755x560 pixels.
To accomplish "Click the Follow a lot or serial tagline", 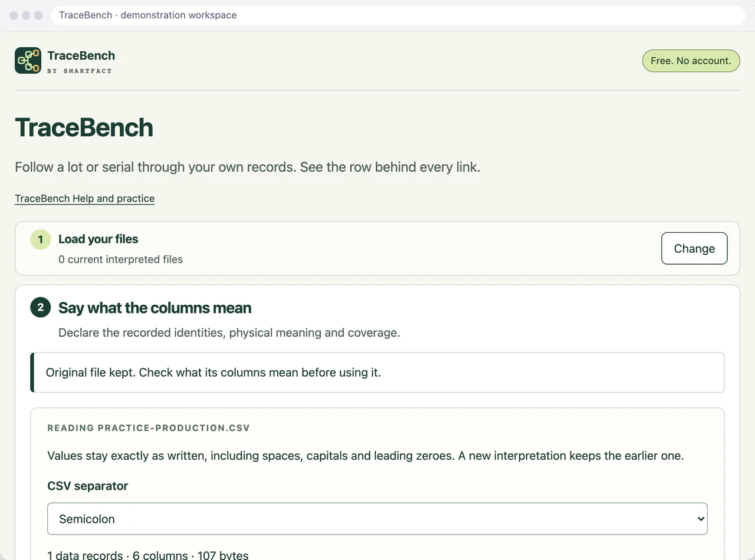I will pyautogui.click(x=248, y=167).
